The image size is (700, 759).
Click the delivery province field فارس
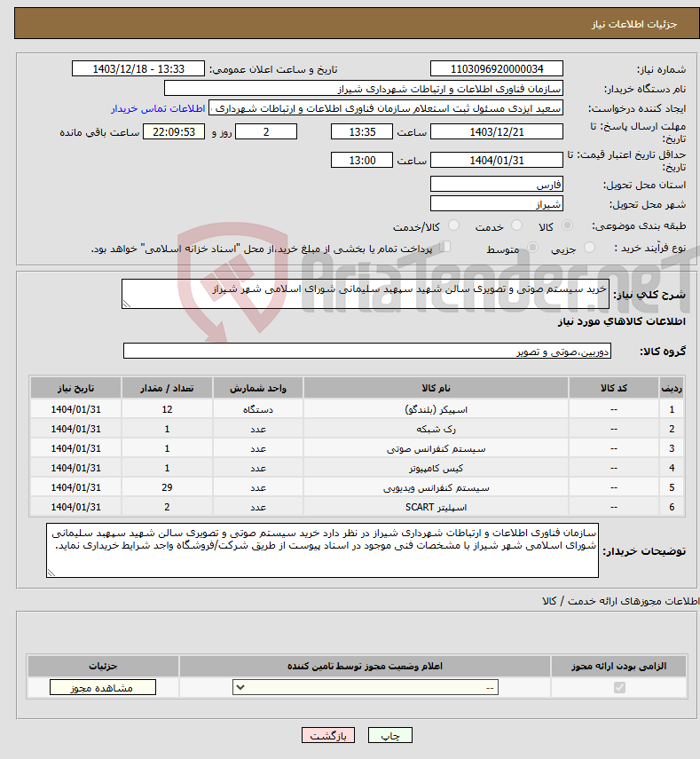tap(497, 185)
